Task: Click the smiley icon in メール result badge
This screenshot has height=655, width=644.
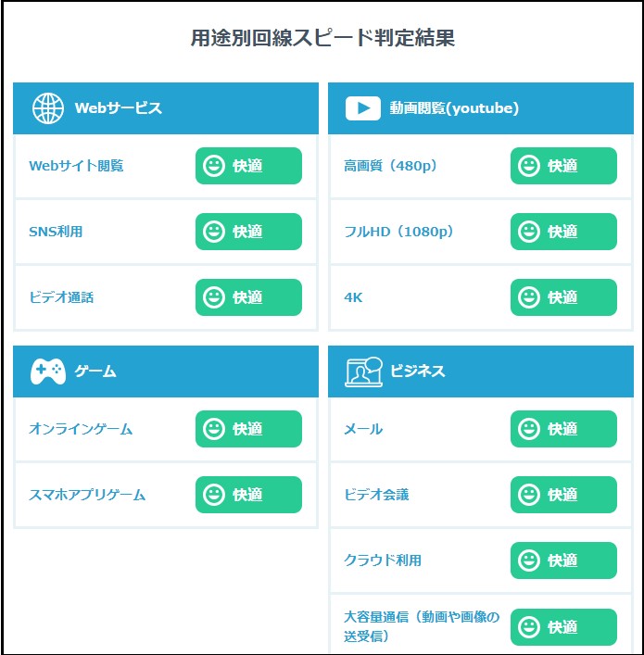Action: tap(529, 429)
